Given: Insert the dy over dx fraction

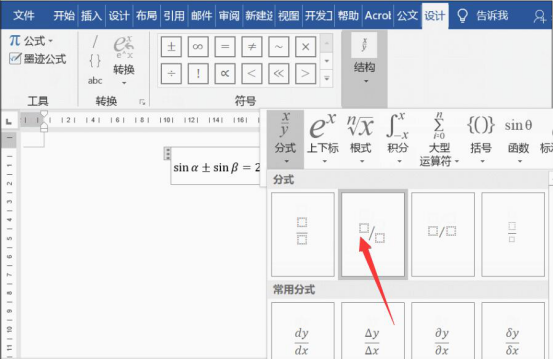Looking at the screenshot, I should (x=303, y=331).
